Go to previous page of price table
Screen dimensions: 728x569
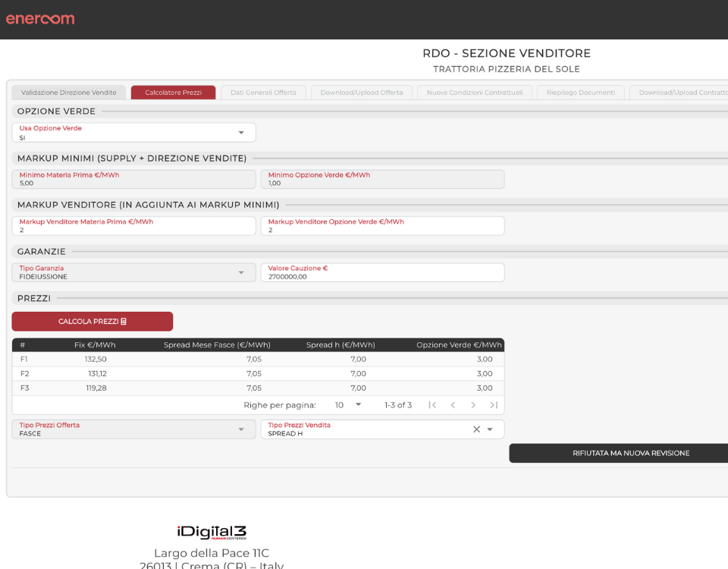[453, 405]
